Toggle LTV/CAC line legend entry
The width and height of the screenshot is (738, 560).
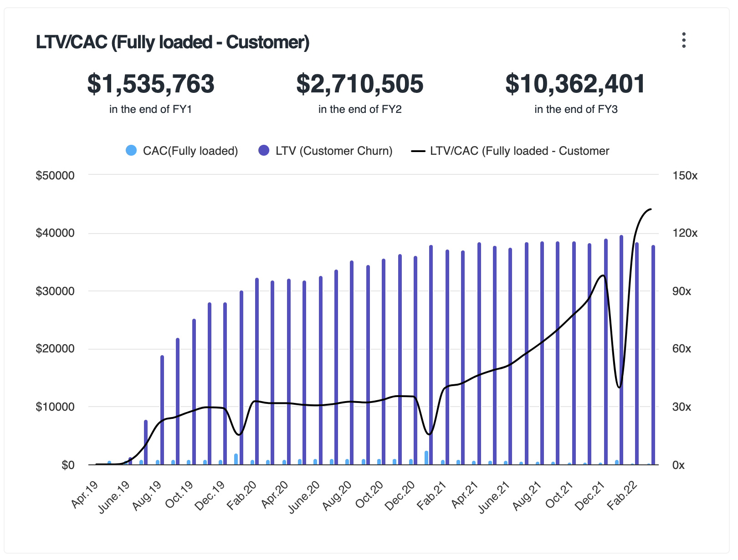519,151
